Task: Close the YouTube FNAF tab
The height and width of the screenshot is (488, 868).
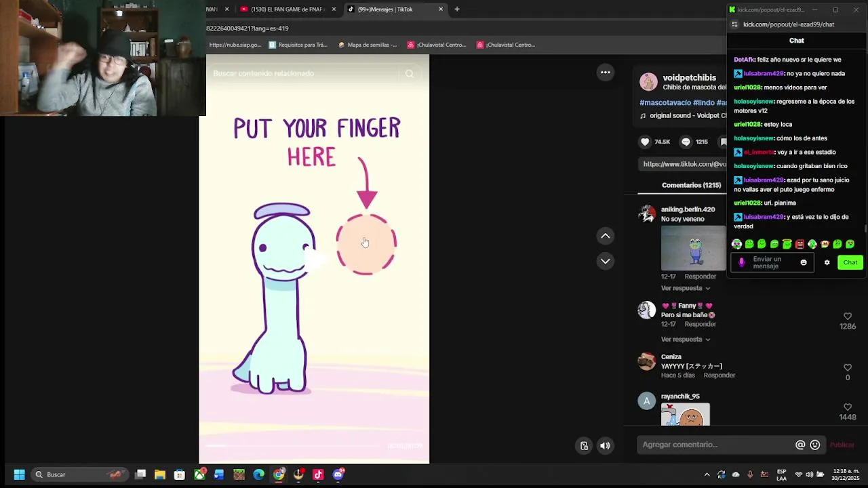Action: point(334,9)
